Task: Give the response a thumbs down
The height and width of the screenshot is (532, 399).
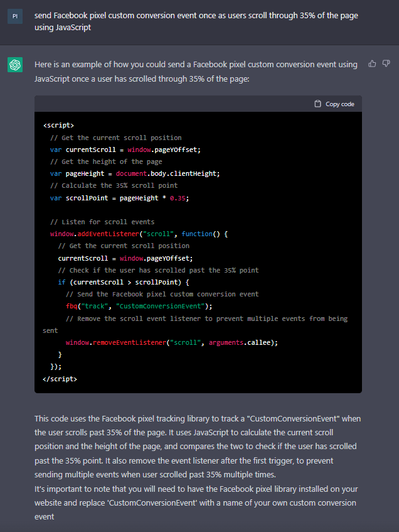Action: (x=386, y=64)
